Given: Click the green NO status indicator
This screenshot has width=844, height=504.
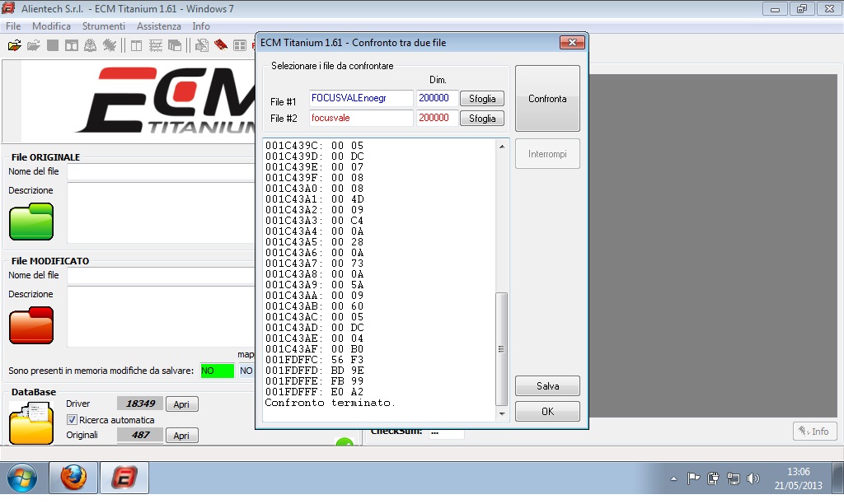Looking at the screenshot, I should 218,371.
